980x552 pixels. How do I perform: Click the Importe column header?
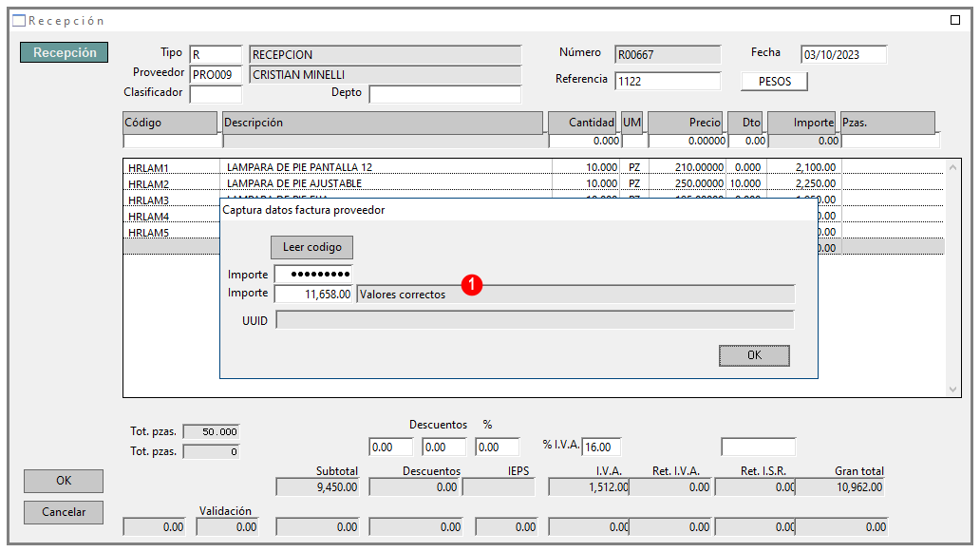click(x=801, y=123)
